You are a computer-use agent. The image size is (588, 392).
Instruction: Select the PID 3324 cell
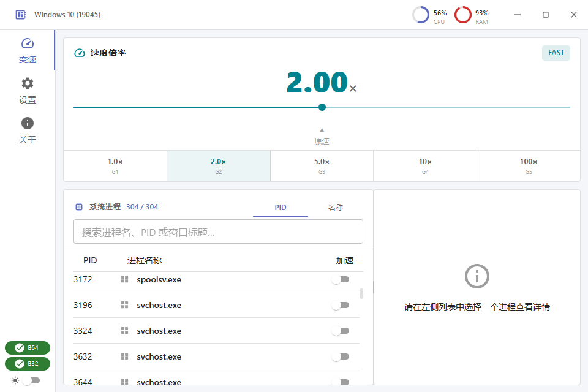click(x=83, y=331)
